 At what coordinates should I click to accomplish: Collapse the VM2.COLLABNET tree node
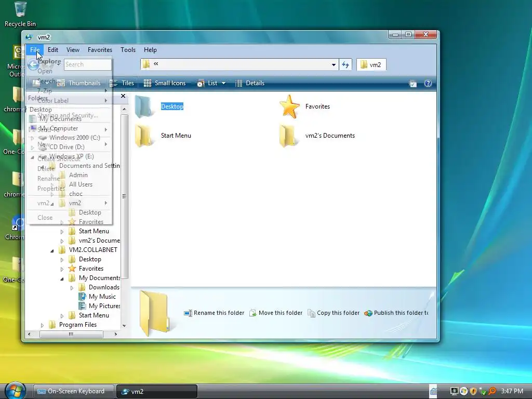pos(52,251)
